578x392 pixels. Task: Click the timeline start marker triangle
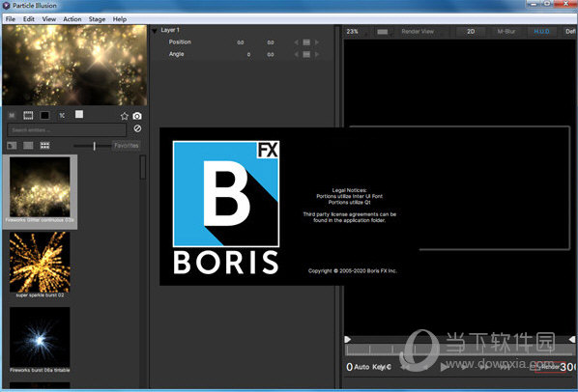point(348,339)
